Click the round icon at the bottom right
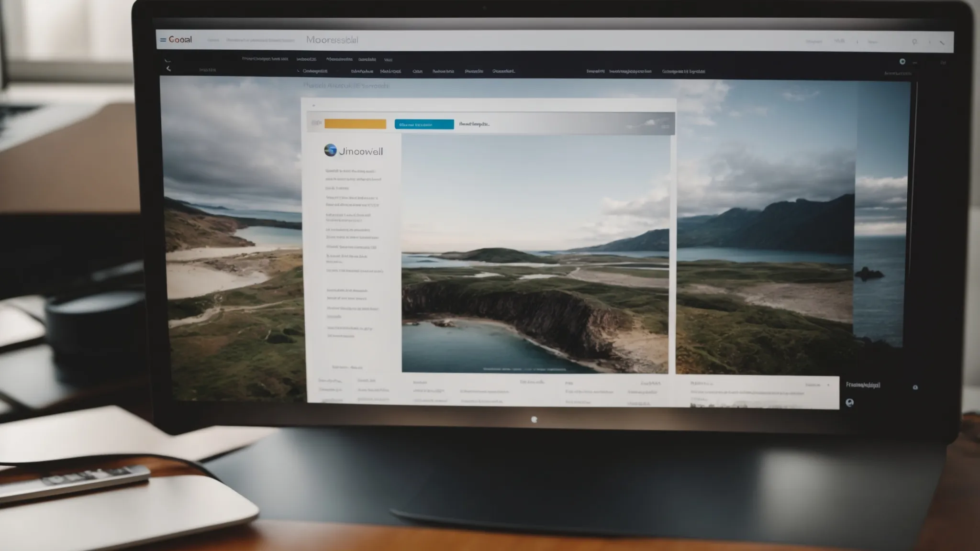This screenshot has width=980, height=551. (849, 403)
